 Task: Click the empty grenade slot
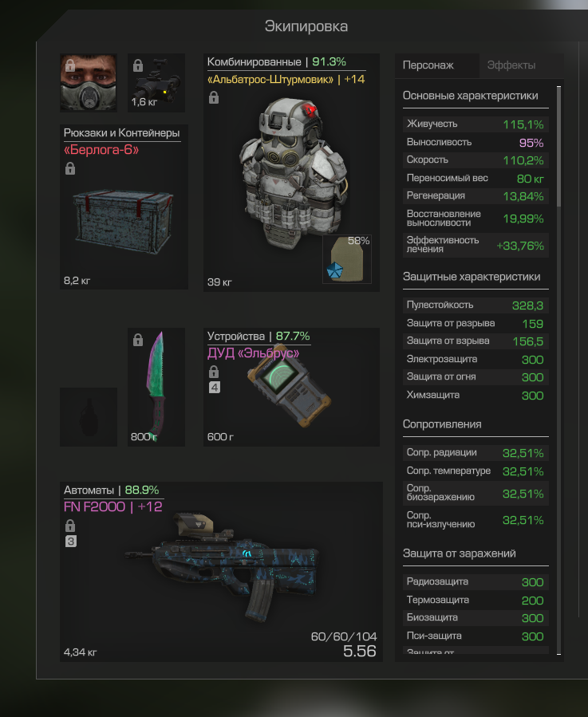pos(89,416)
